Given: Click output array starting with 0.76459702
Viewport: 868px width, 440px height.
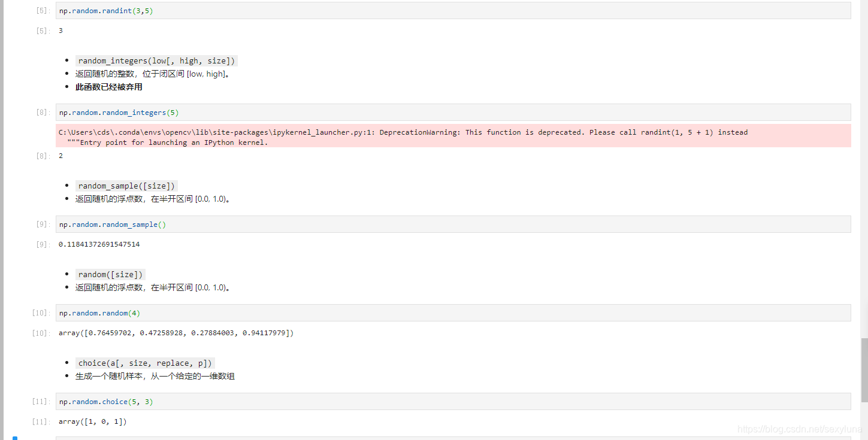Looking at the screenshot, I should pos(176,333).
